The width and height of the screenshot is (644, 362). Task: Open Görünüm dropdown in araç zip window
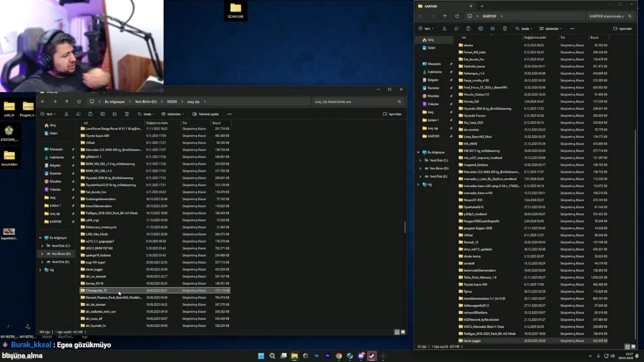[173, 114]
